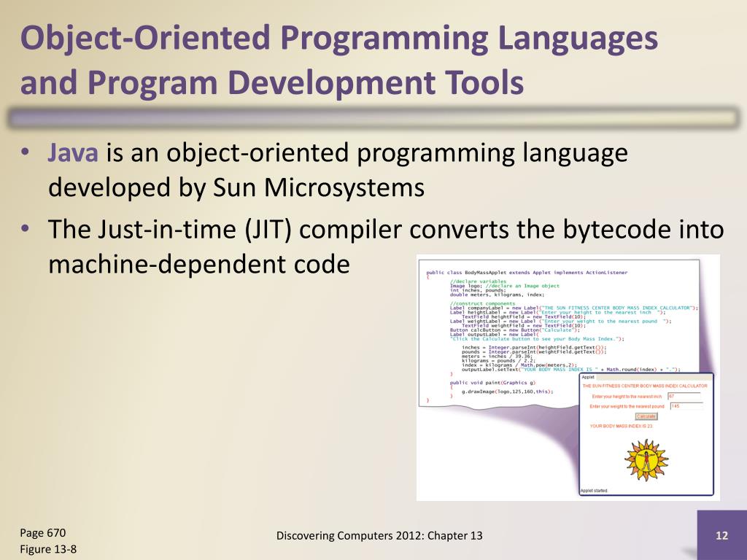Click 'TextField heightField = new TextField(10);' line

(x=523, y=316)
